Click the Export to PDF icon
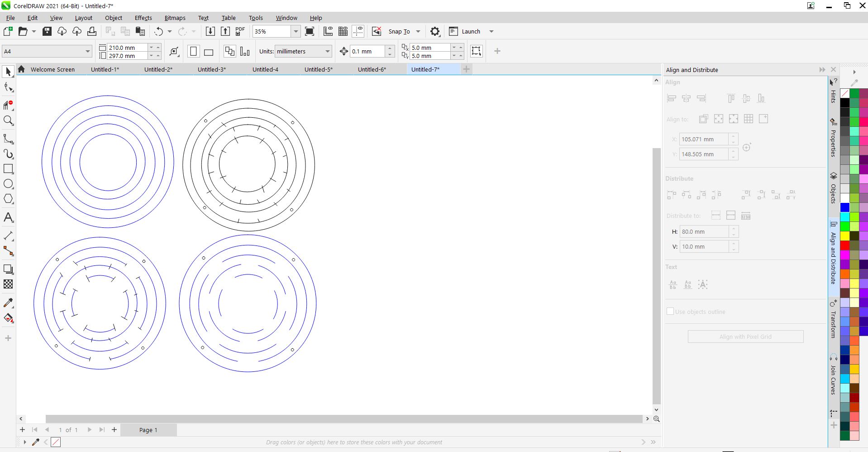This screenshot has height=452, width=868. point(240,31)
